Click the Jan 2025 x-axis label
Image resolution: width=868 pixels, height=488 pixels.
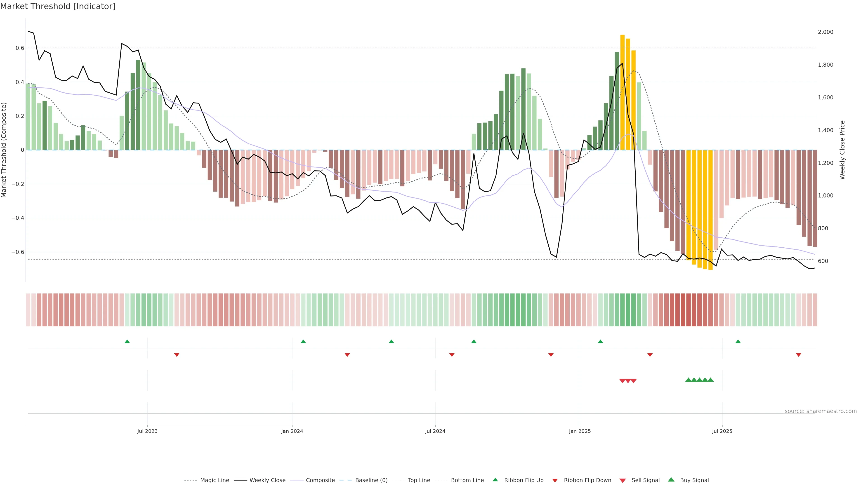coord(580,431)
